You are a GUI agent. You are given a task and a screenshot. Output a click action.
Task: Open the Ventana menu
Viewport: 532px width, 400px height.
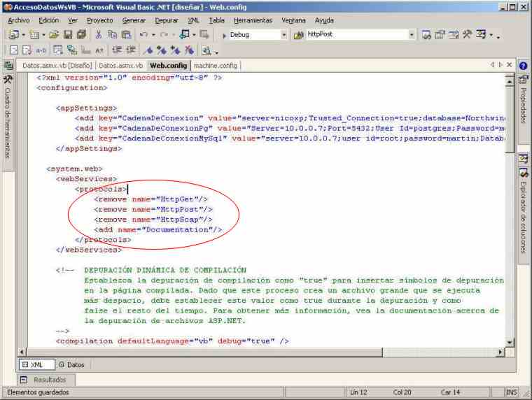point(293,20)
